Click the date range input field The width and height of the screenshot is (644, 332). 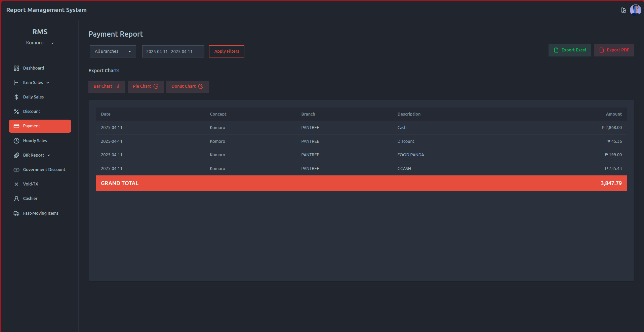(x=173, y=51)
